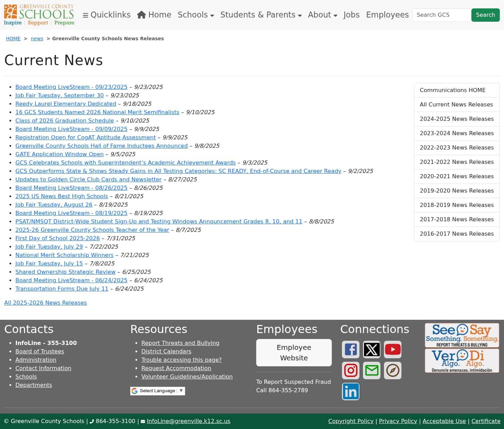Click the Employee Website button
The height and width of the screenshot is (429, 504).
294,353
